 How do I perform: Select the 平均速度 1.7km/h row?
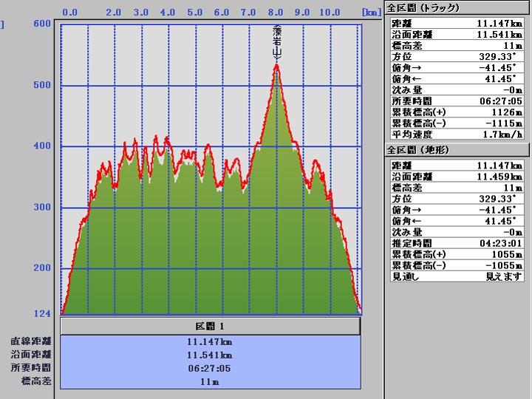457,134
